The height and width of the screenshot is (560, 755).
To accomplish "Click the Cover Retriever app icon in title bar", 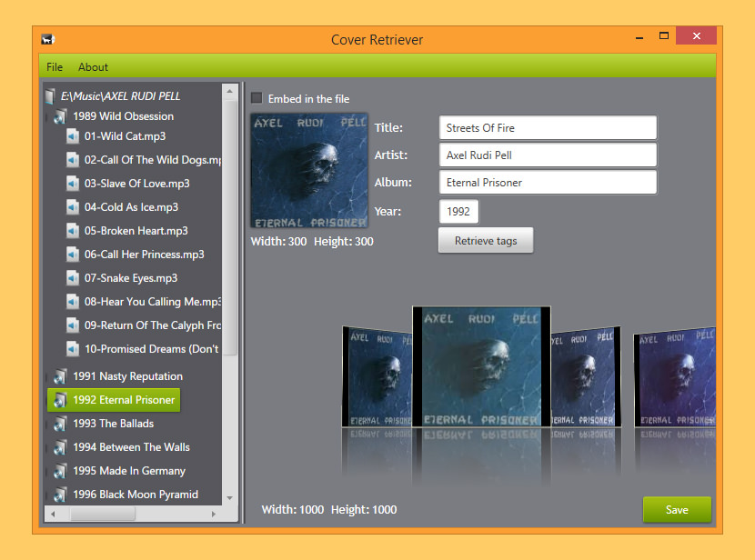I will pos(47,39).
